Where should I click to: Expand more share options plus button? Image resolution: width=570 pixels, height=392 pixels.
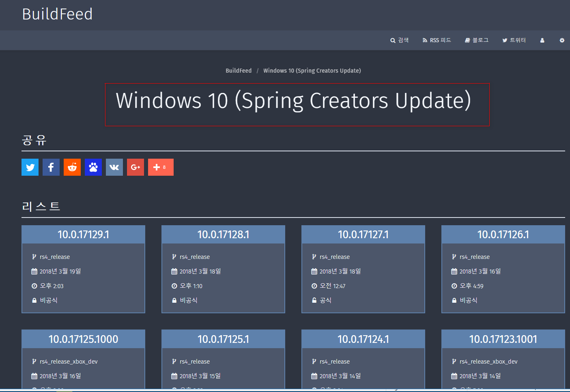161,167
